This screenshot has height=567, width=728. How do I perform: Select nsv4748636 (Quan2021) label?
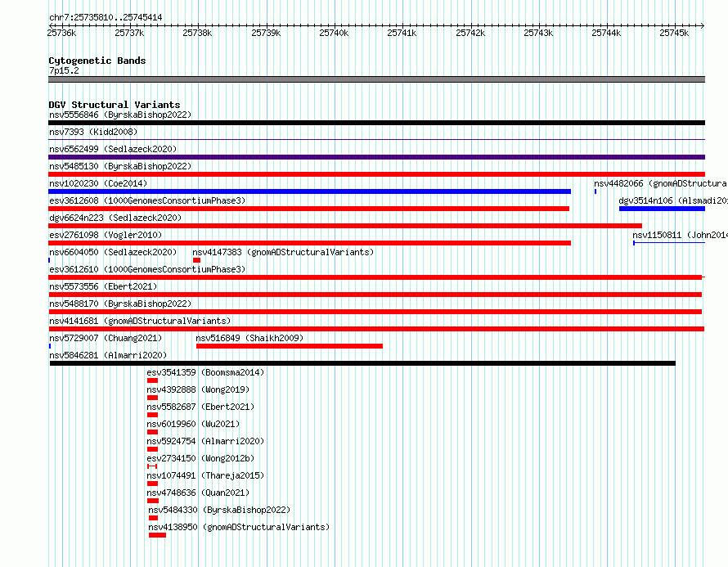pos(198,493)
